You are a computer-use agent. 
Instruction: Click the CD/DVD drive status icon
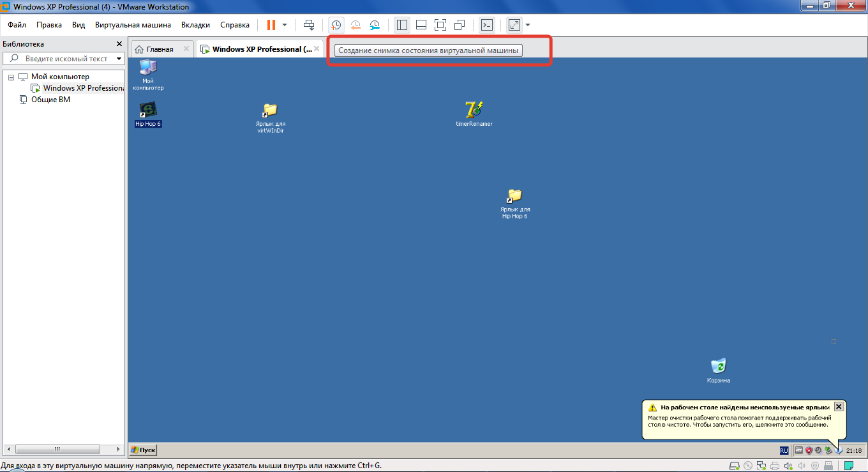point(748,466)
